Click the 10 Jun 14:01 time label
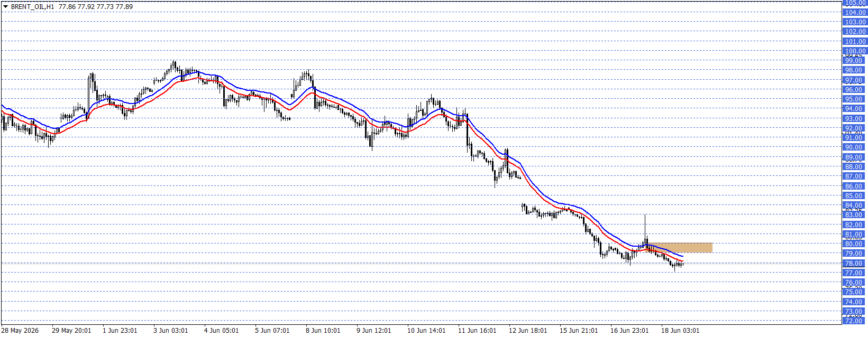 [x=426, y=331]
